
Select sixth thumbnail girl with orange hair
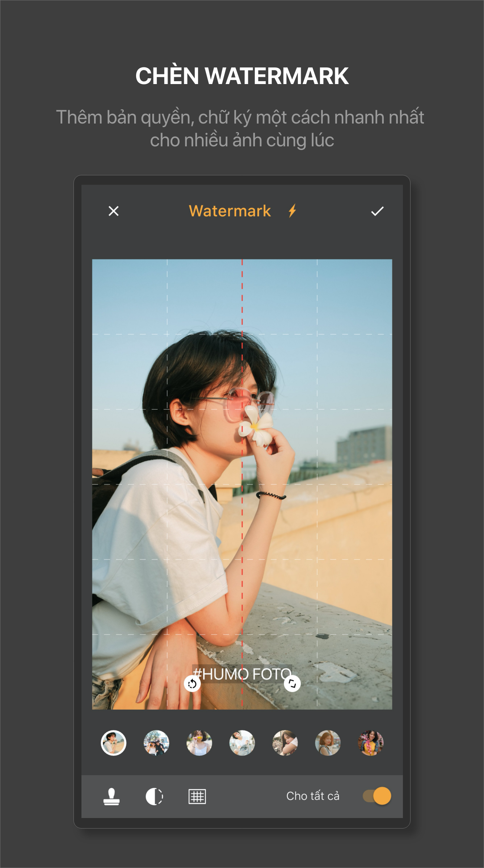(x=328, y=743)
